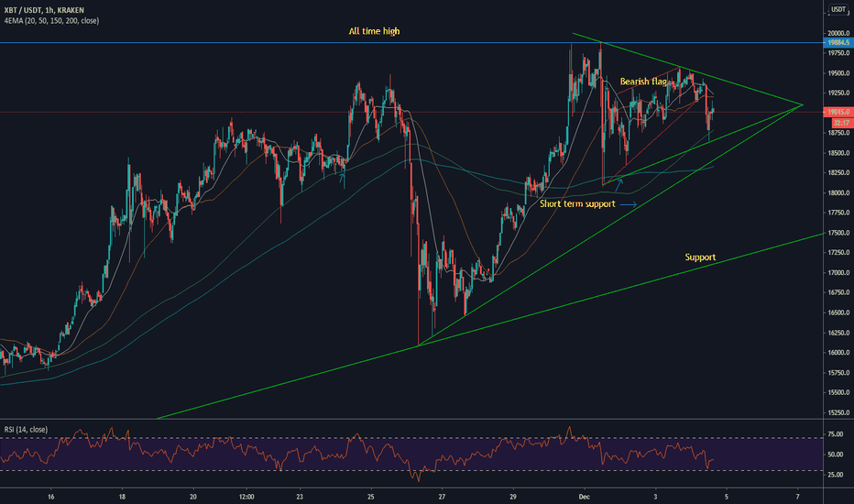This screenshot has width=854, height=504.
Task: Click the 20000.0 value on price axis
Action: [838, 33]
